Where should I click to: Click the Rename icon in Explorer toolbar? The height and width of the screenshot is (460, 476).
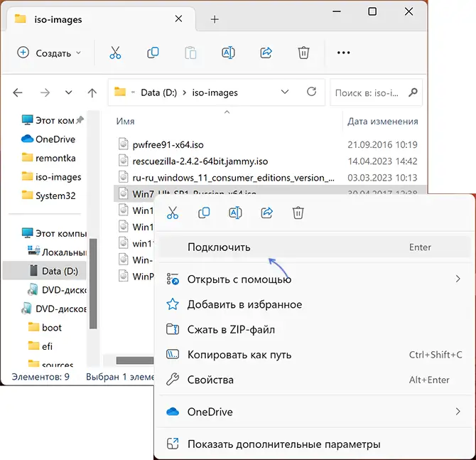pyautogui.click(x=228, y=53)
